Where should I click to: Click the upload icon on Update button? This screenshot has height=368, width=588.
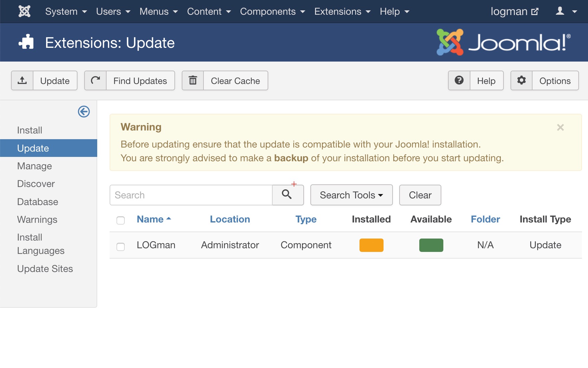click(22, 80)
